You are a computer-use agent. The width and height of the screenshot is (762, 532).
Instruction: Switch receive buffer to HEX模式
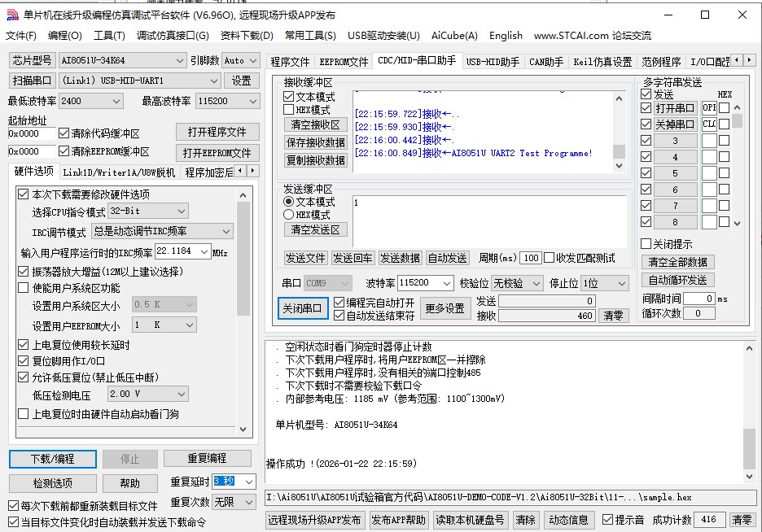(288, 109)
